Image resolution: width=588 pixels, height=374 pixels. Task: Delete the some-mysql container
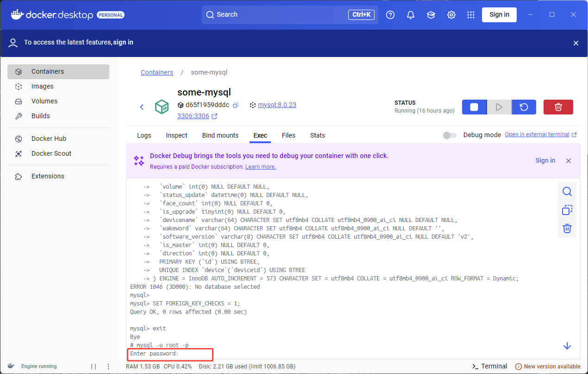click(558, 107)
